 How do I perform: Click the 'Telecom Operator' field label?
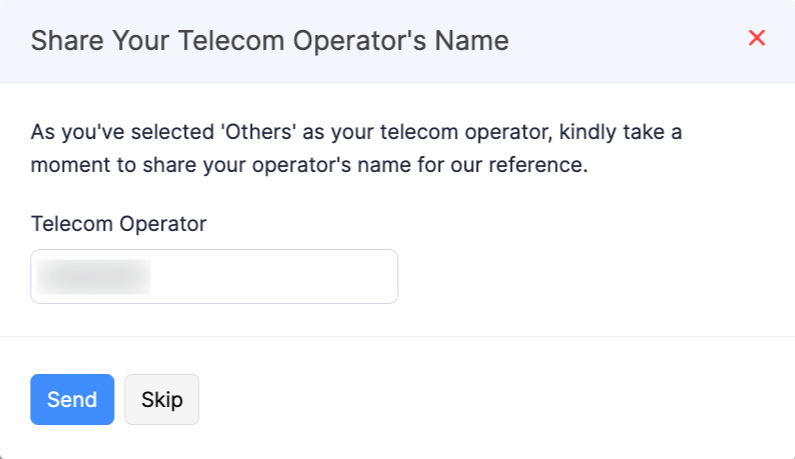[119, 223]
